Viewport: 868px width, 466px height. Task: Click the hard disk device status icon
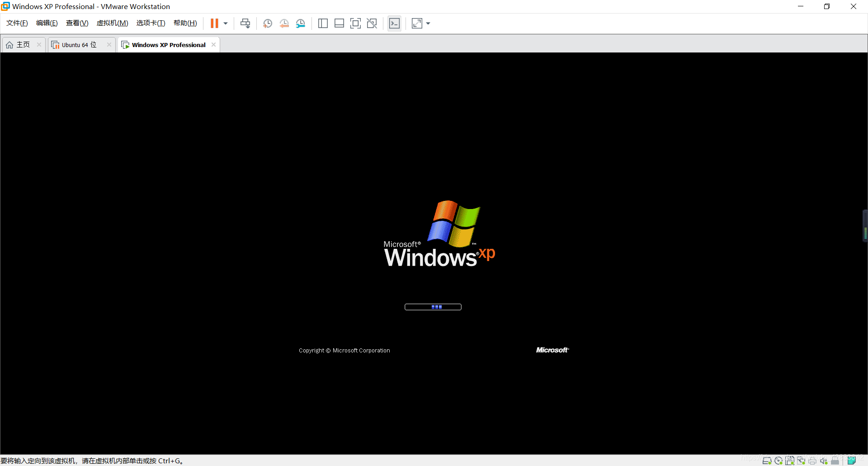coord(767,461)
